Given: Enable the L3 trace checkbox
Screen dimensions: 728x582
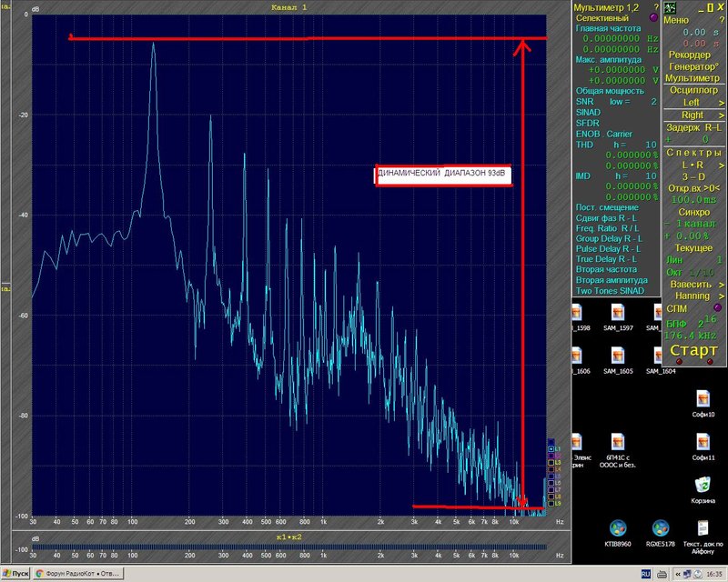Looking at the screenshot, I should click(x=551, y=463).
